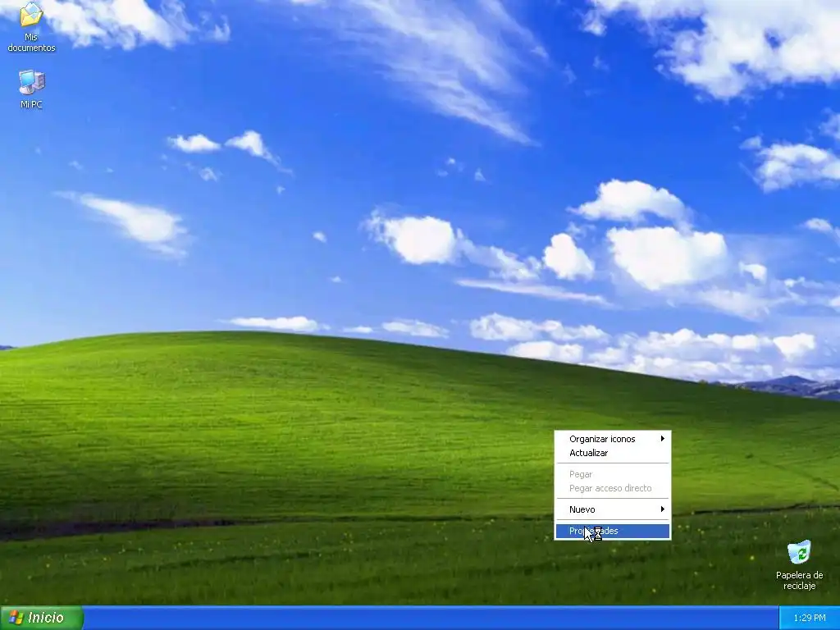Select the Papelera de reciclaje icon

[799, 565]
